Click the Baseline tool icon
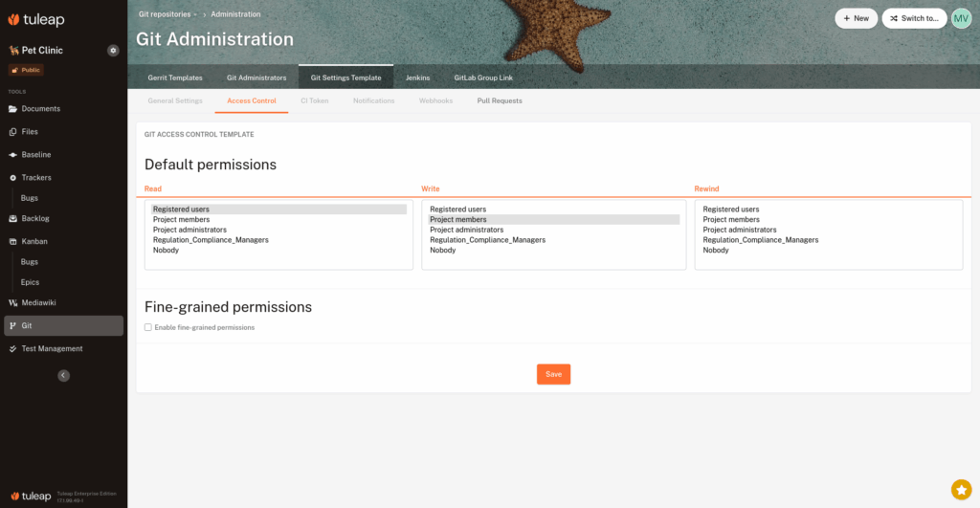Viewport: 980px width, 508px height. click(12, 155)
